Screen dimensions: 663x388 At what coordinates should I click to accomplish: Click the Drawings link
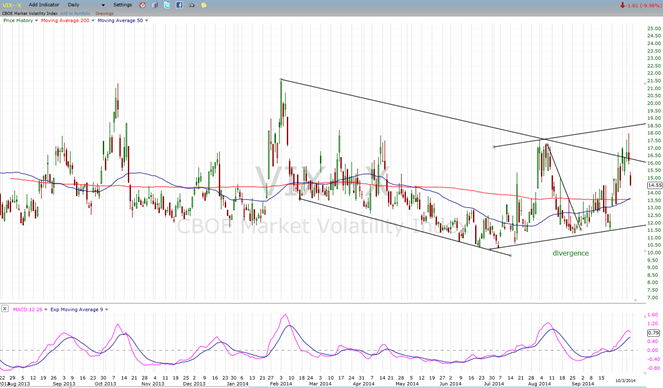[x=104, y=14]
